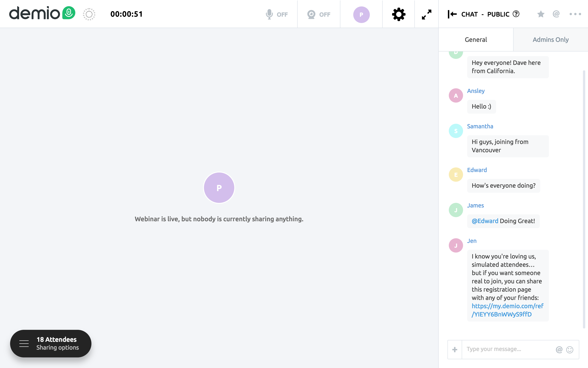Click Jen's pink avatar
The width and height of the screenshot is (588, 368).
point(455,245)
